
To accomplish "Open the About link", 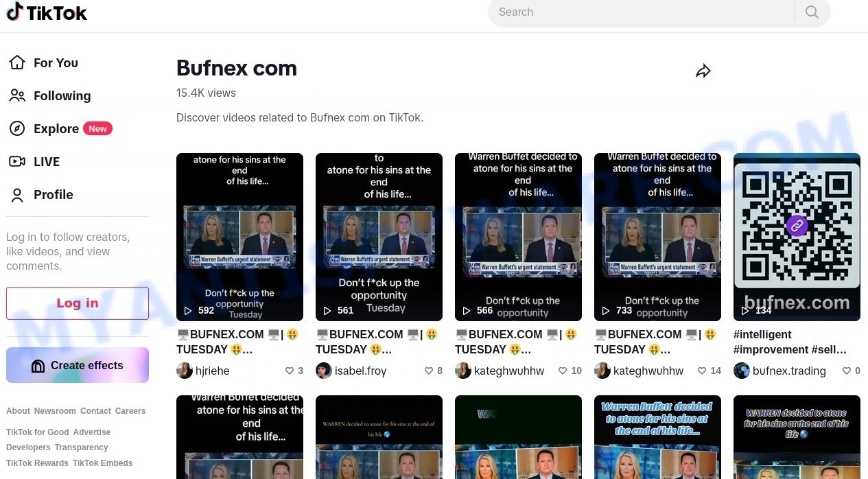I will coord(18,411).
